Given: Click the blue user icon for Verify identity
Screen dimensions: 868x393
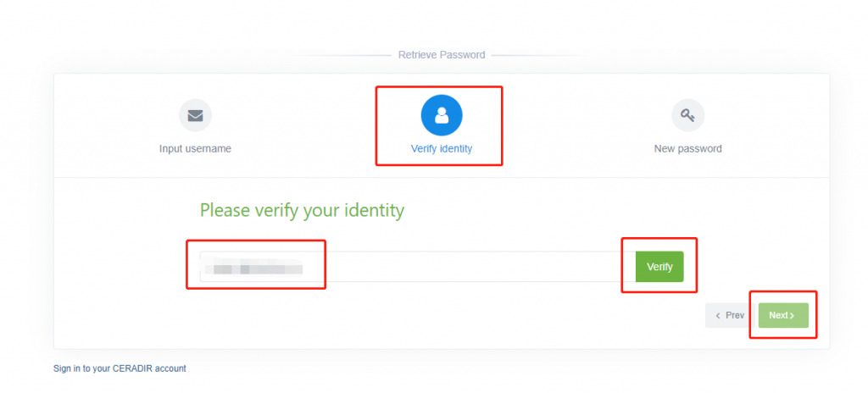Looking at the screenshot, I should (441, 115).
